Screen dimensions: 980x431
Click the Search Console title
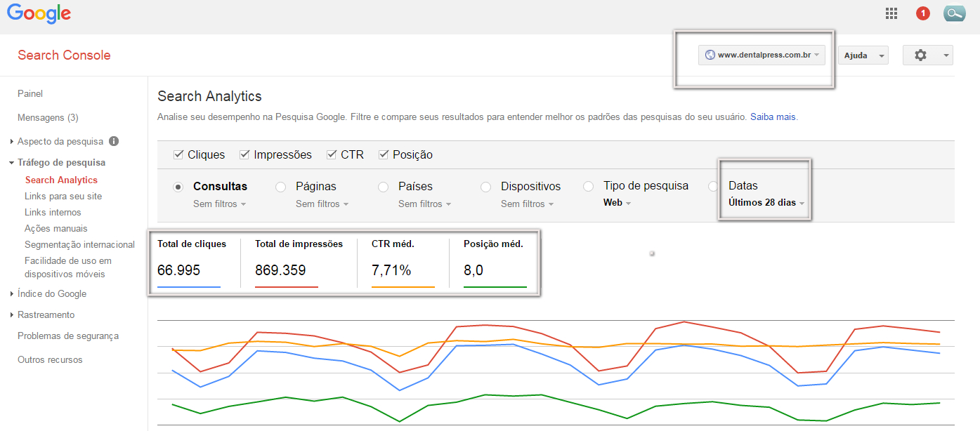(64, 55)
